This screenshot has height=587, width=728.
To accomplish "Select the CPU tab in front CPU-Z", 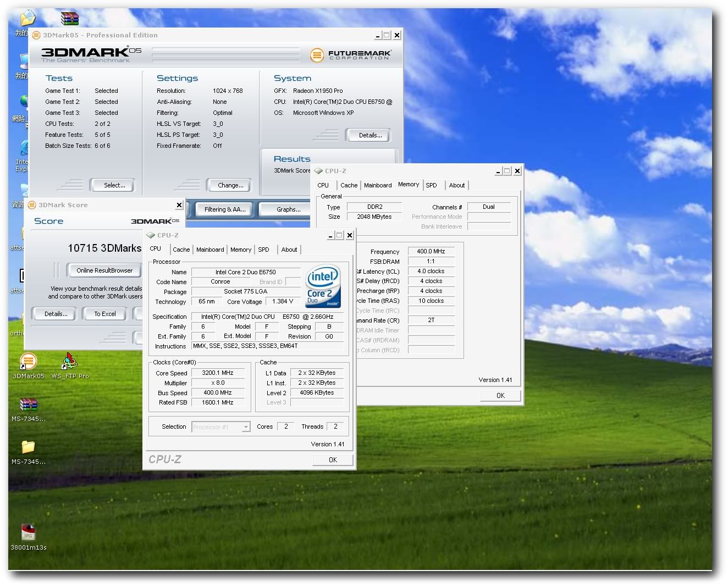I will tap(156, 249).
